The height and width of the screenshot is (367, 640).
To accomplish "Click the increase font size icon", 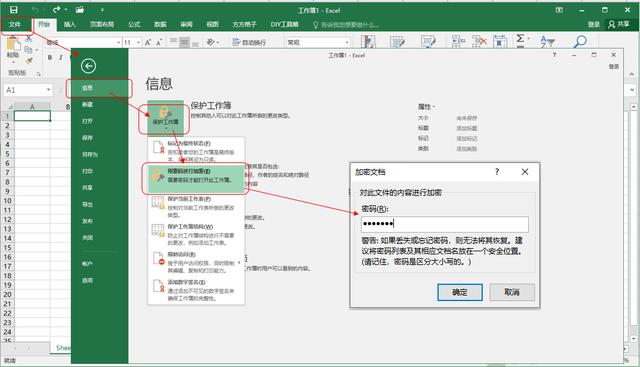I will pyautogui.click(x=148, y=42).
